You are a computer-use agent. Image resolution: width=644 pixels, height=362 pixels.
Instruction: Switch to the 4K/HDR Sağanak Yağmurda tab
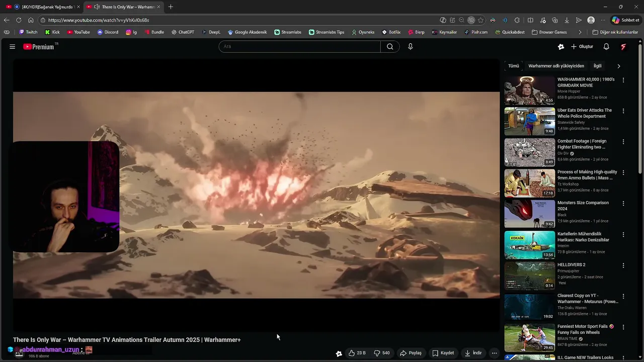pyautogui.click(x=43, y=7)
